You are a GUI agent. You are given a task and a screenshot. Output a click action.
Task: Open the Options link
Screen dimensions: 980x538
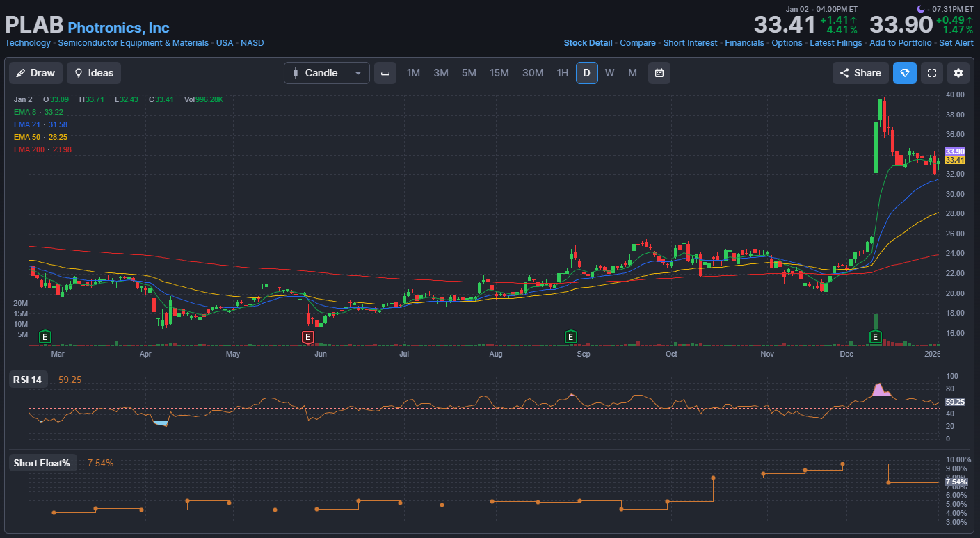[787, 43]
